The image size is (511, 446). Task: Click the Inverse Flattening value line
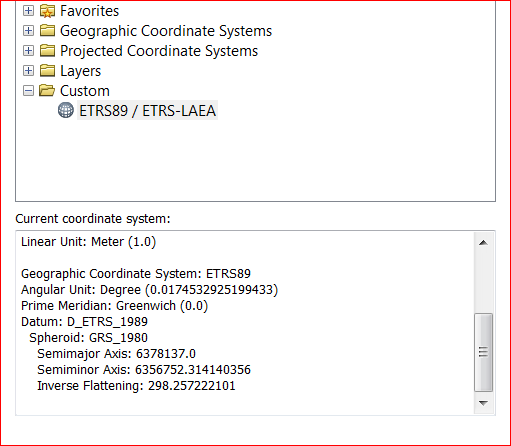pos(136,386)
